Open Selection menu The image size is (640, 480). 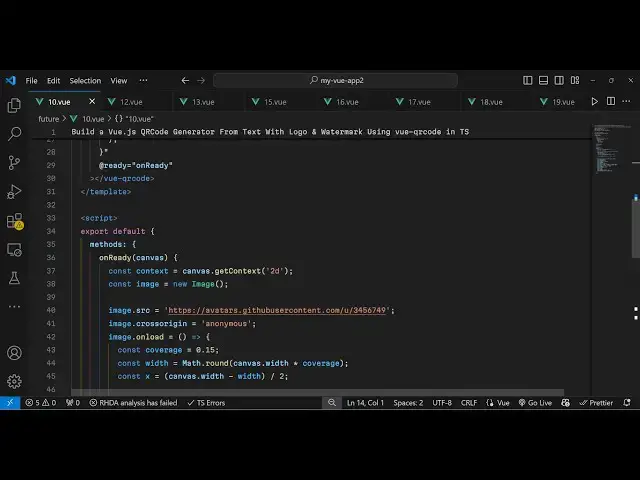[x=85, y=80]
